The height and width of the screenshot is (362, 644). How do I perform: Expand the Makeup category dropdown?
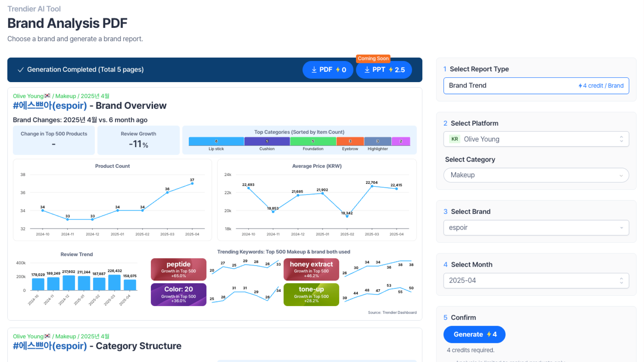[536, 175]
